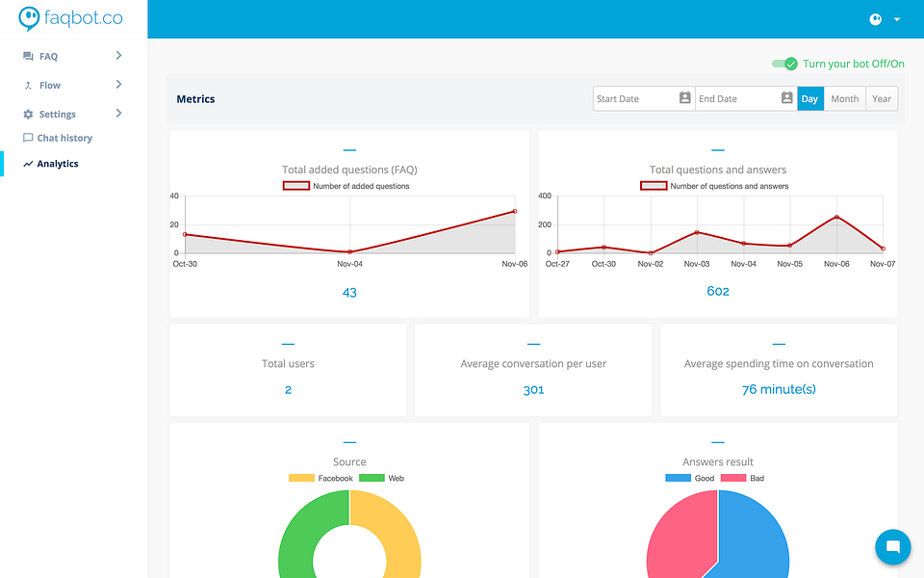The height and width of the screenshot is (578, 924).
Task: Expand the FAQ menu chevron
Action: [x=118, y=56]
